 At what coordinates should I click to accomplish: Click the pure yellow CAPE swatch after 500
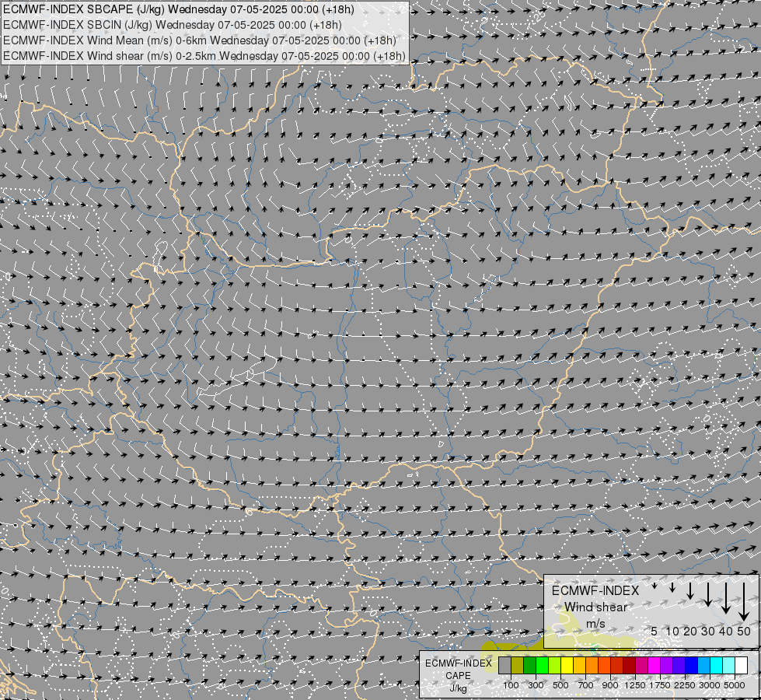[x=567, y=665]
